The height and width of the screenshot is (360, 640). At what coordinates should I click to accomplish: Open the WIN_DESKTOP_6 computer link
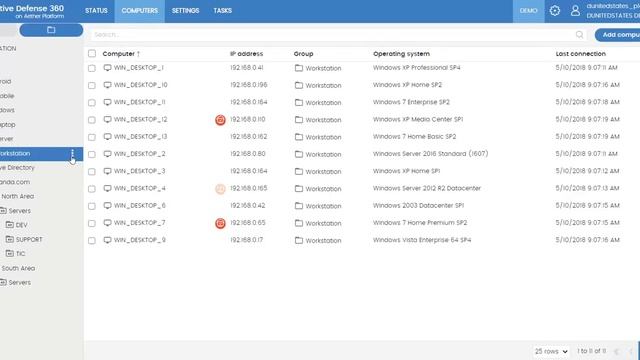pos(140,205)
